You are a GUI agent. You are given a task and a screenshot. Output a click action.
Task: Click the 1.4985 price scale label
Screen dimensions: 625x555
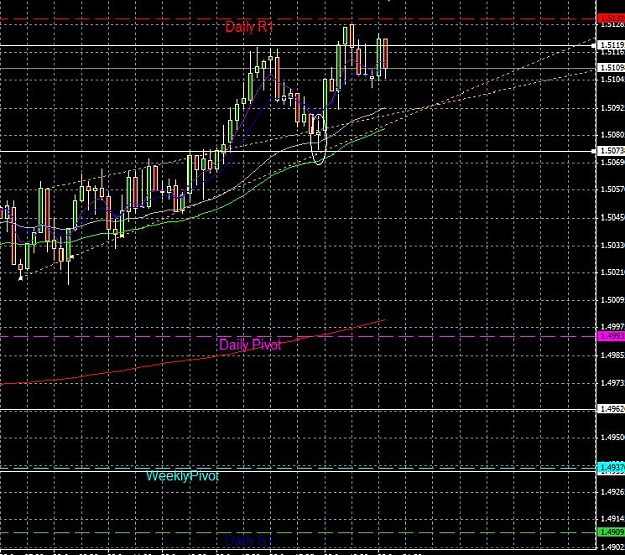[x=612, y=355]
